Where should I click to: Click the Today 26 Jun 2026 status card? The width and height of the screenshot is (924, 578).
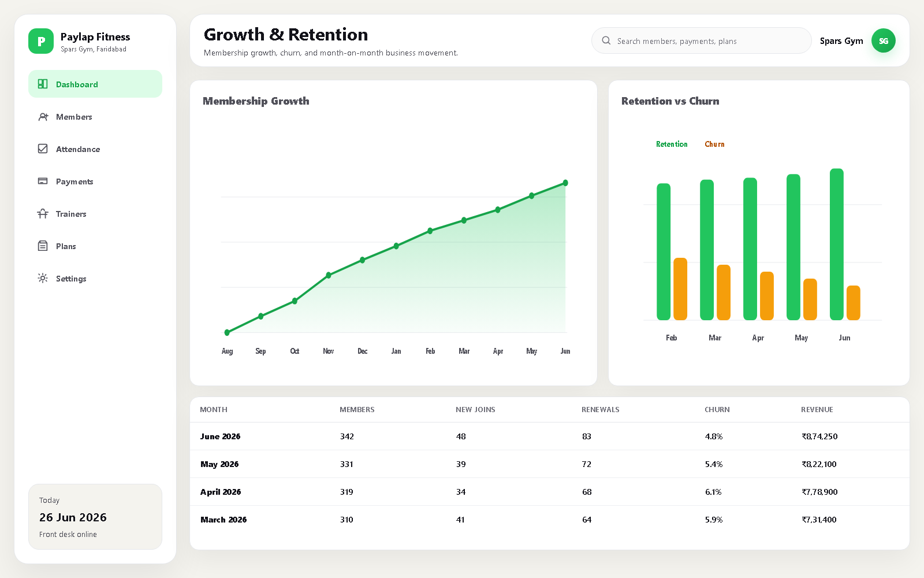(95, 517)
